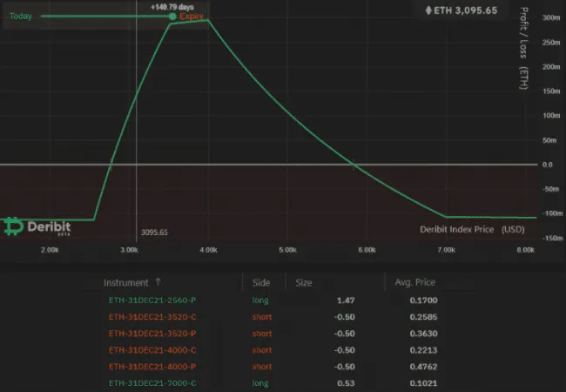Click the long side cell for 7000-C

click(x=260, y=383)
